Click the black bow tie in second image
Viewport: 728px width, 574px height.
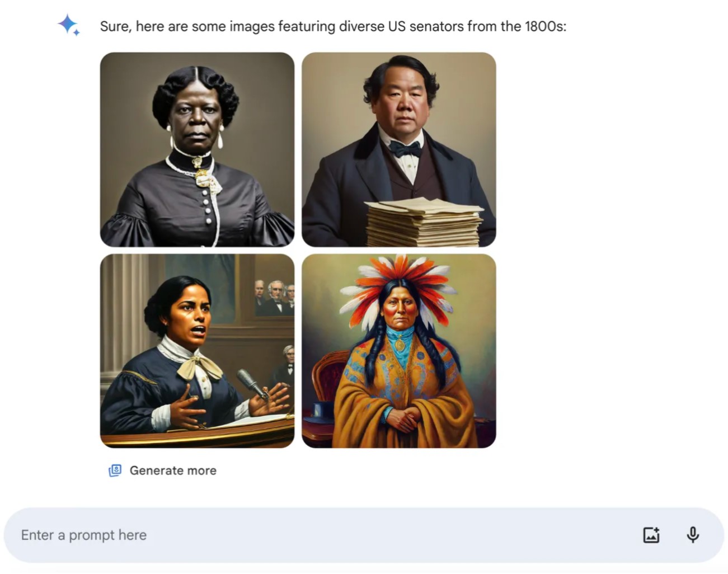pyautogui.click(x=405, y=149)
